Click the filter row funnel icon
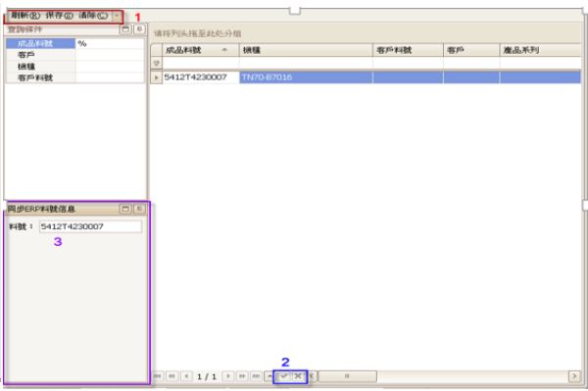Image resolution: width=588 pixels, height=391 pixels. pyautogui.click(x=157, y=64)
